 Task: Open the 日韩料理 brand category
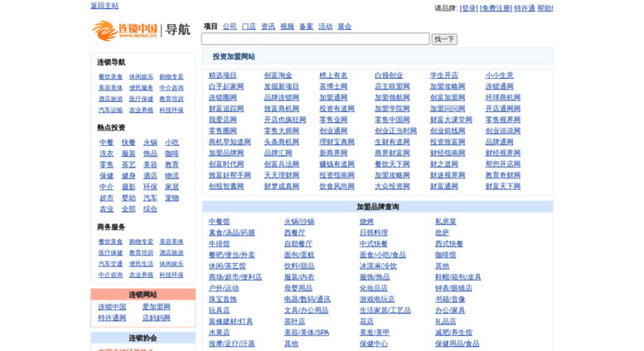374,233
